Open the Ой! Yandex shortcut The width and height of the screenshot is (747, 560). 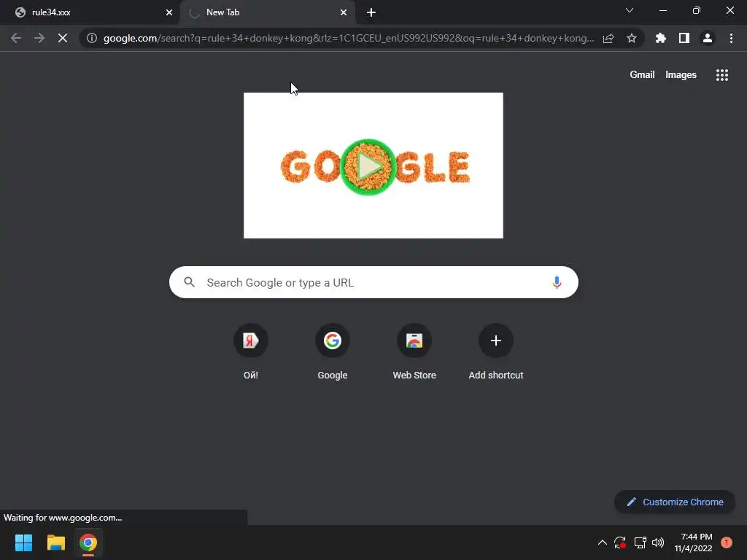[x=251, y=352]
